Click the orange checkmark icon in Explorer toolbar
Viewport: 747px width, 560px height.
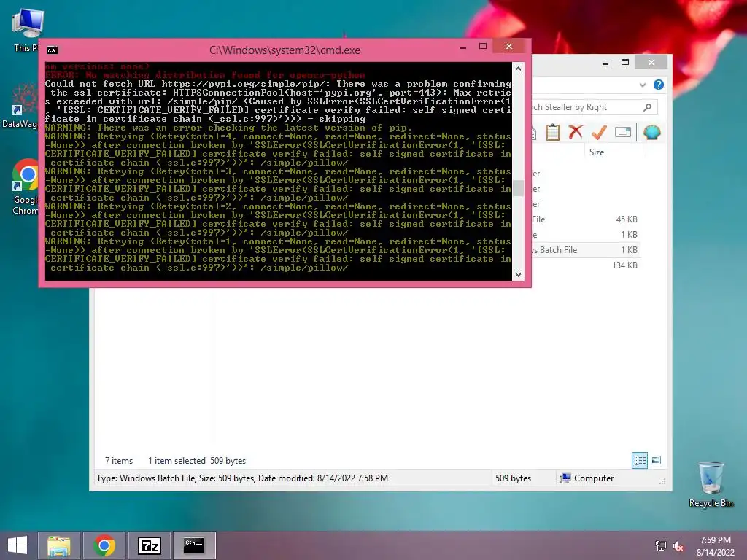pyautogui.click(x=599, y=132)
